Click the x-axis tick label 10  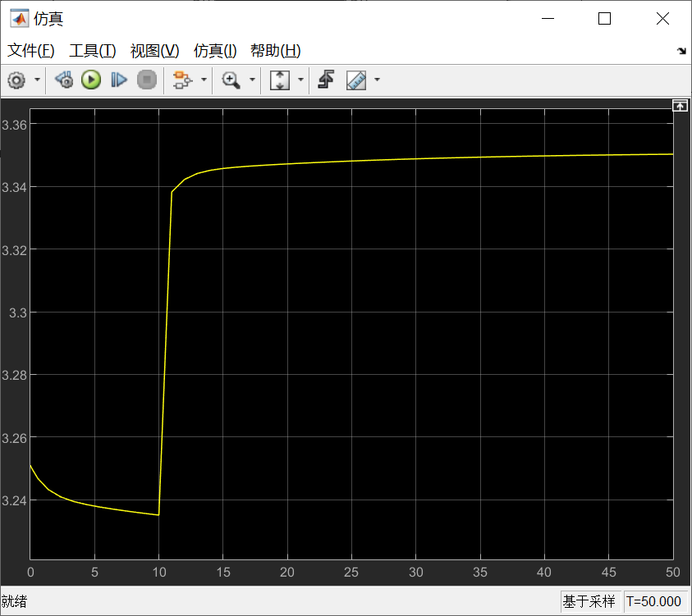tap(159, 573)
